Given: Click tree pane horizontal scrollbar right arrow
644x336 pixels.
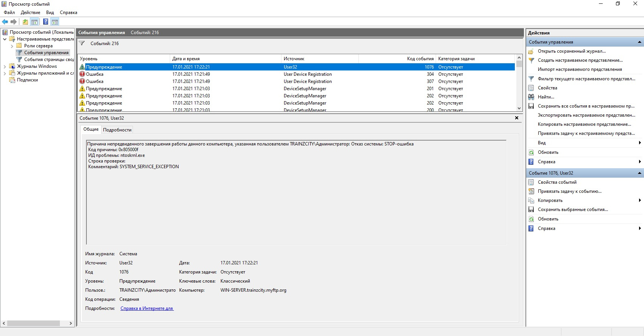Looking at the screenshot, I should [x=70, y=323].
